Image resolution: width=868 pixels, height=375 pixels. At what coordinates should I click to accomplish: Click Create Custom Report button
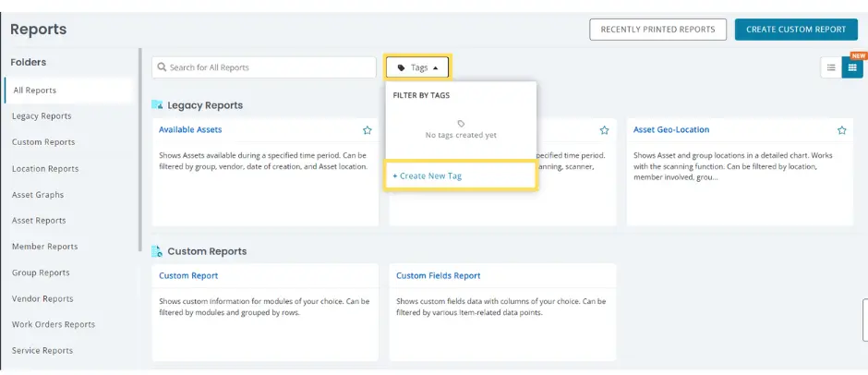pyautogui.click(x=795, y=30)
